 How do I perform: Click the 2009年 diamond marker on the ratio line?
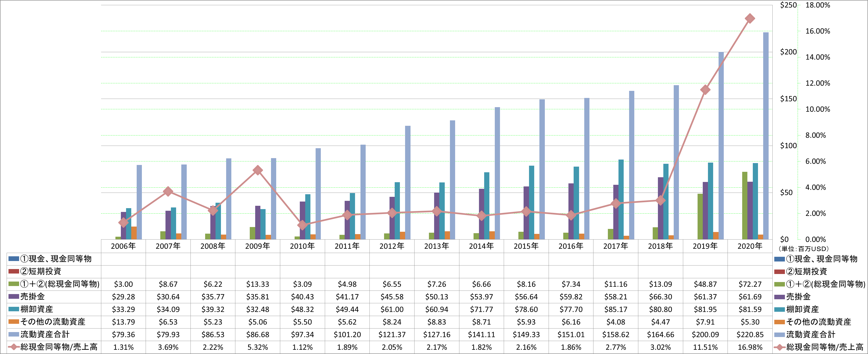258,170
